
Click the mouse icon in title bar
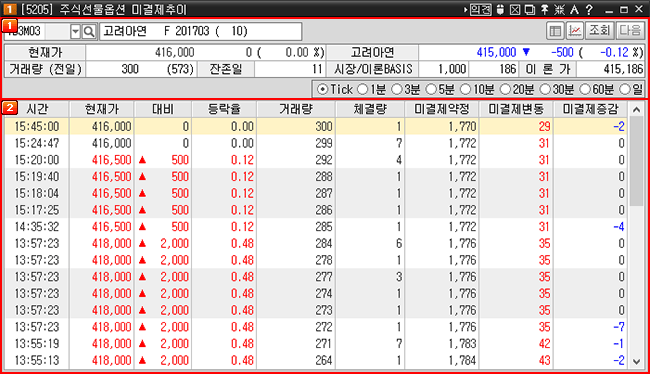500,9
